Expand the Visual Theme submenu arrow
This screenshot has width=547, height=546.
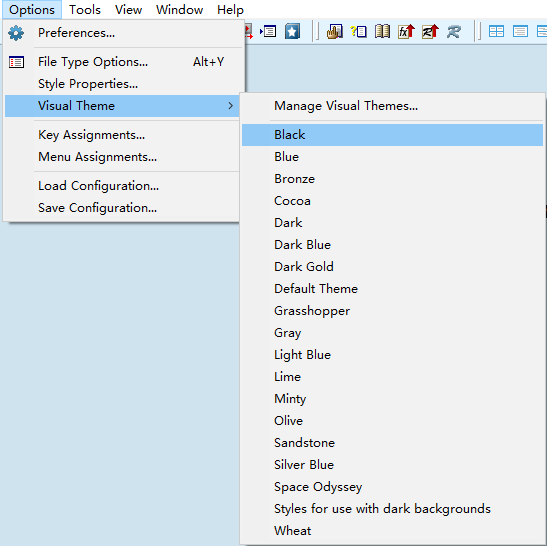pyautogui.click(x=230, y=106)
